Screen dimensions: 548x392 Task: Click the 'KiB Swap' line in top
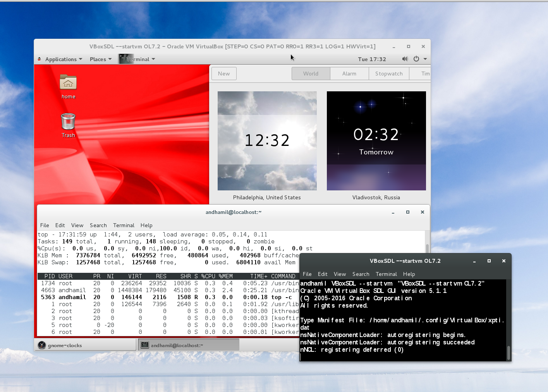tap(167, 262)
